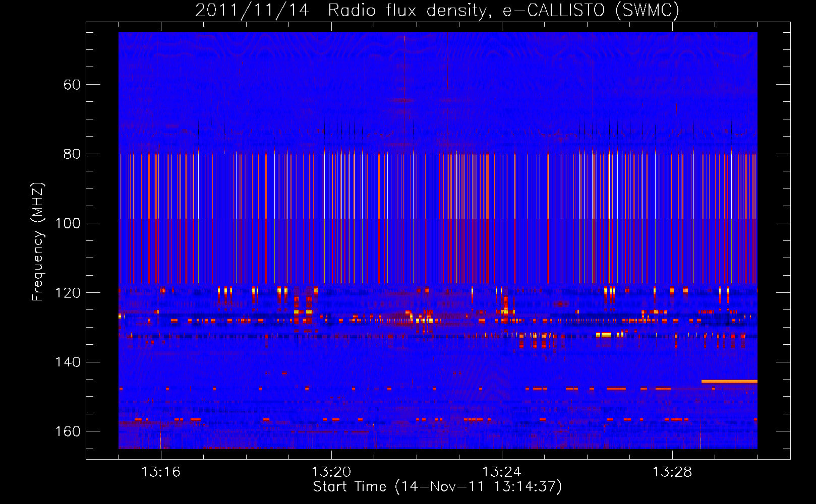The height and width of the screenshot is (504, 816).
Task: Click the 100 MHz frequency tick label
Action: pyautogui.click(x=68, y=223)
